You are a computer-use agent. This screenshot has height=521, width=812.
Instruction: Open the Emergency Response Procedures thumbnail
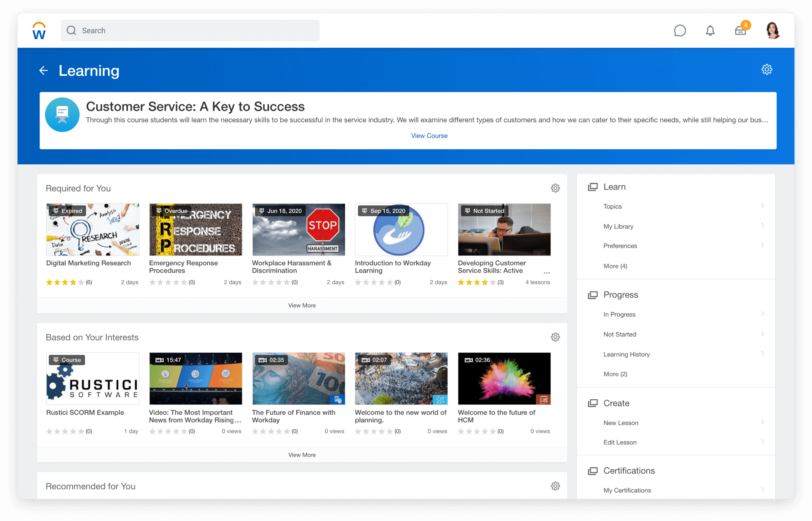(x=195, y=230)
